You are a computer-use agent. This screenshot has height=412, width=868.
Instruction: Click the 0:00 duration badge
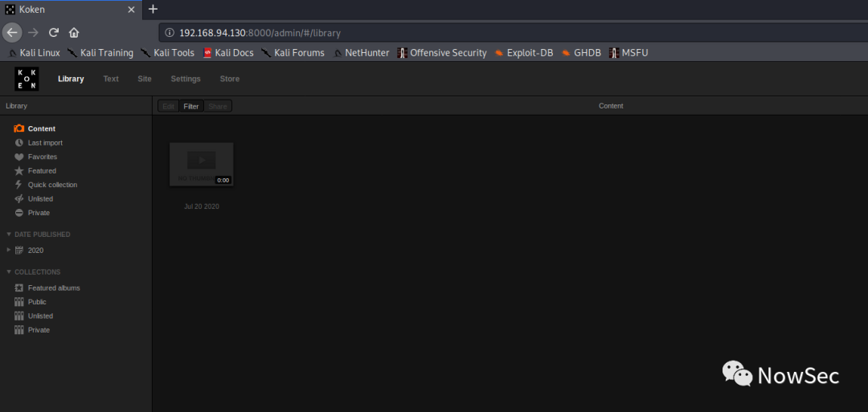(x=223, y=180)
